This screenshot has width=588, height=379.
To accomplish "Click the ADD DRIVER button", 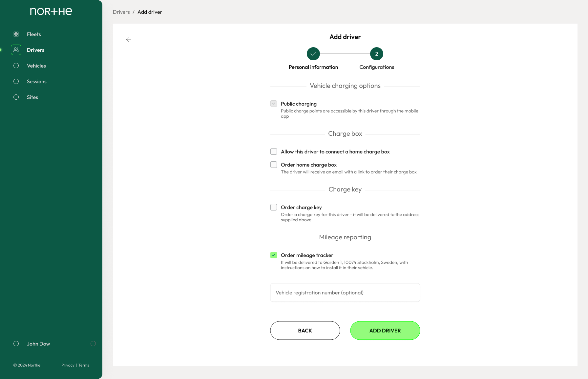I will click(x=385, y=330).
